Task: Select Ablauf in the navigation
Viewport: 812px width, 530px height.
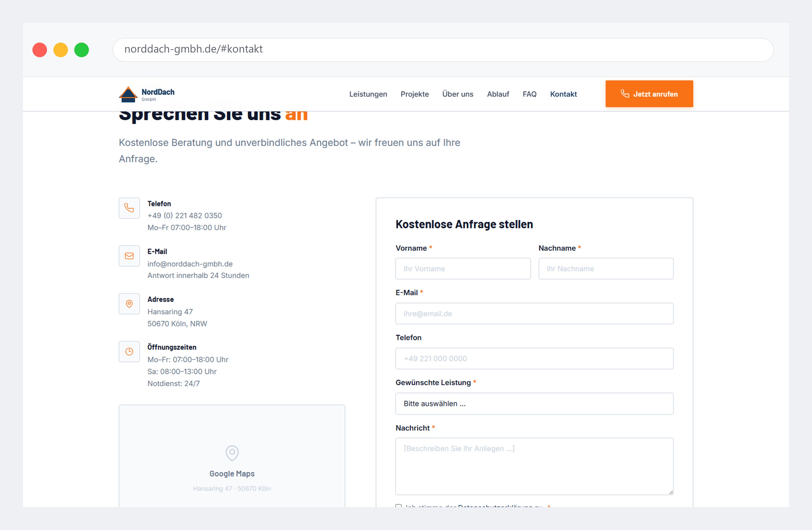Action: (x=498, y=94)
